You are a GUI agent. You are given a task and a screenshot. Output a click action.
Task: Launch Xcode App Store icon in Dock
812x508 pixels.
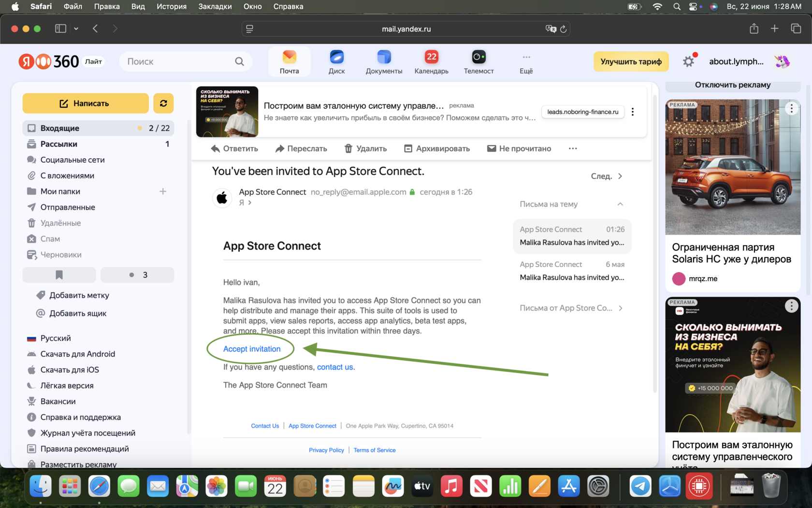tap(568, 486)
